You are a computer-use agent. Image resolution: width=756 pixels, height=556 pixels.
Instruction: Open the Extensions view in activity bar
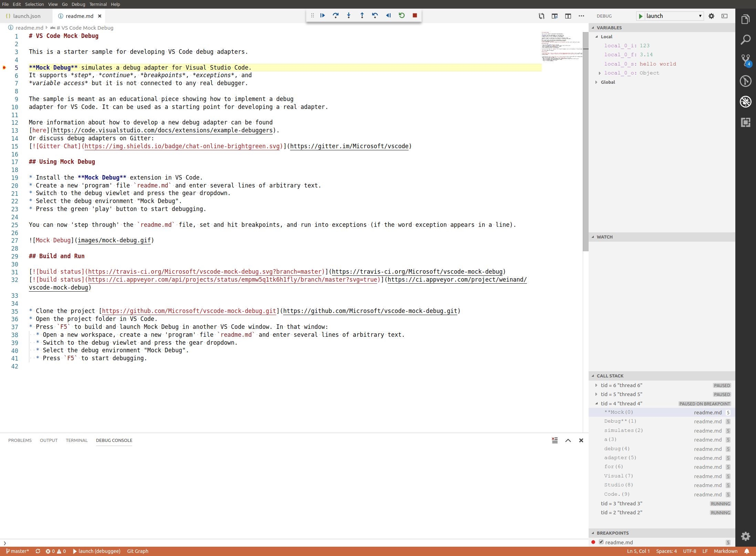click(745, 122)
